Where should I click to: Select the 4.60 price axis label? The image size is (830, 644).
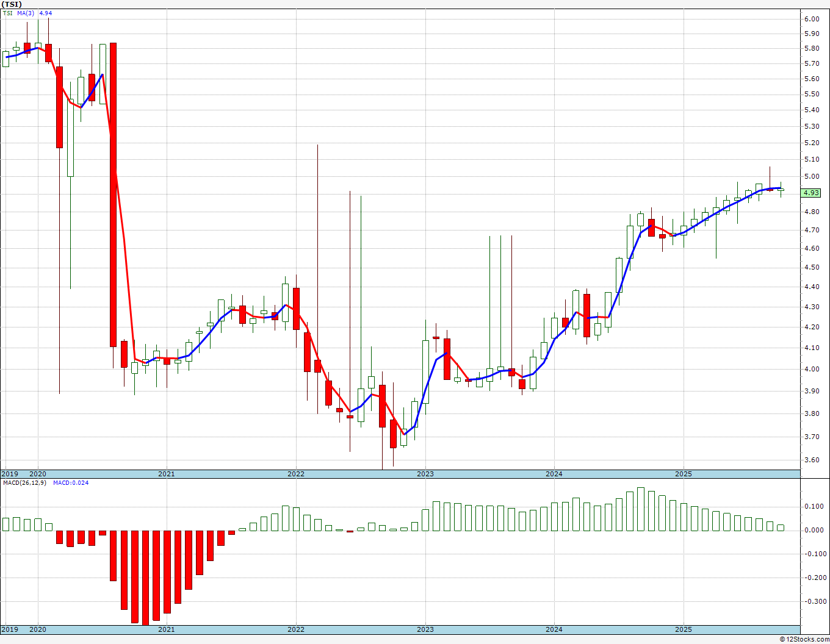point(812,248)
